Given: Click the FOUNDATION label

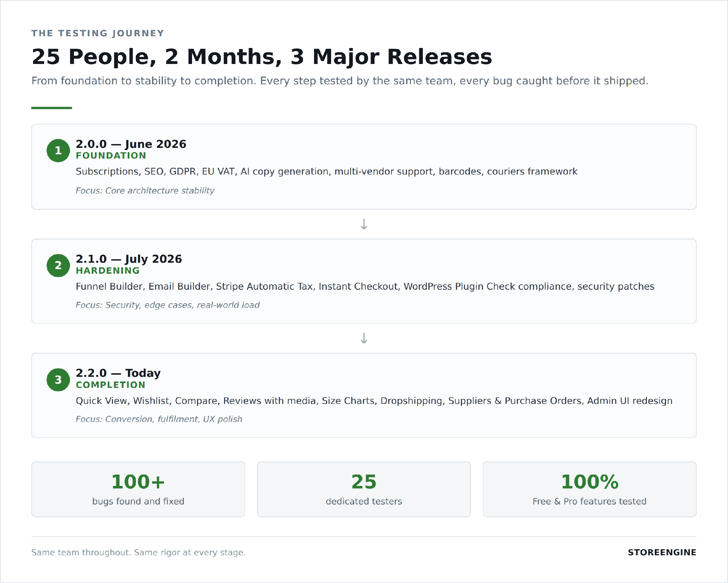Looking at the screenshot, I should [111, 156].
